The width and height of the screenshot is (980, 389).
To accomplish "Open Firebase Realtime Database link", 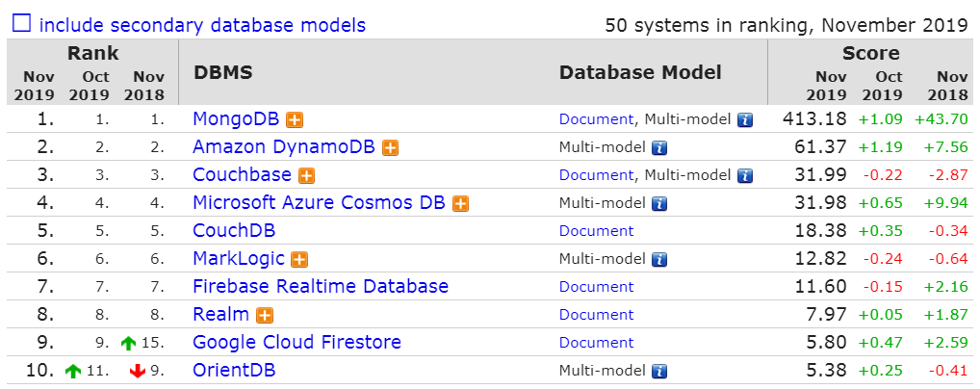I will tap(321, 286).
